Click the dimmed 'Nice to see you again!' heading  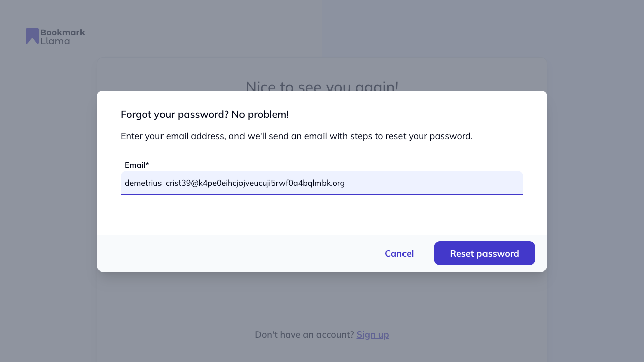(321, 86)
